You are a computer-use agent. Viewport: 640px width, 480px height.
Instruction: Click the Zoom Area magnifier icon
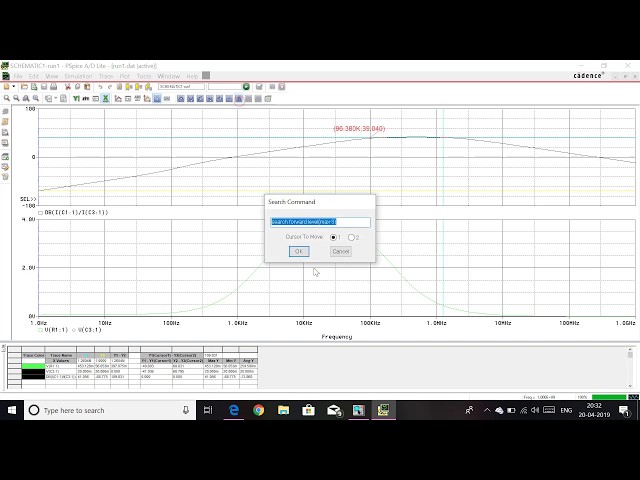pos(26,98)
